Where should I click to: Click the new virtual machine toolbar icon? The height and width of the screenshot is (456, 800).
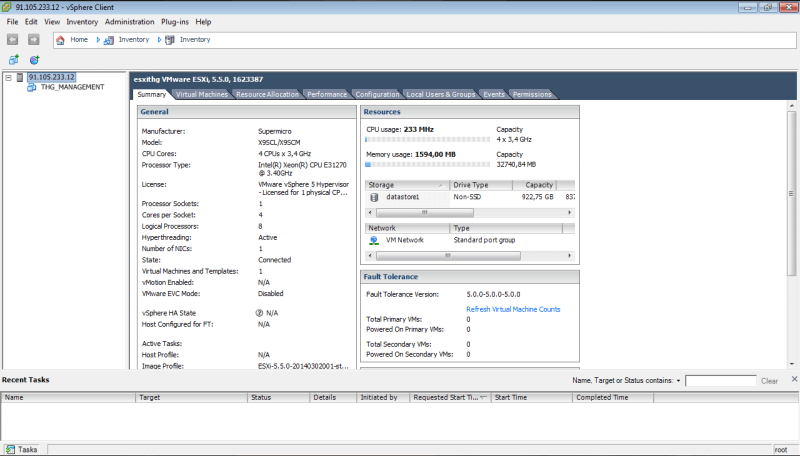[x=14, y=60]
